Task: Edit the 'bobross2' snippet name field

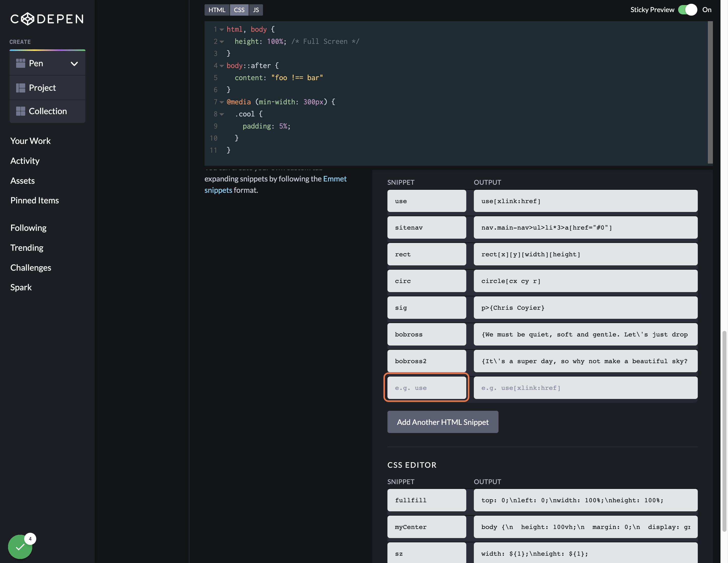Action: coord(427,361)
